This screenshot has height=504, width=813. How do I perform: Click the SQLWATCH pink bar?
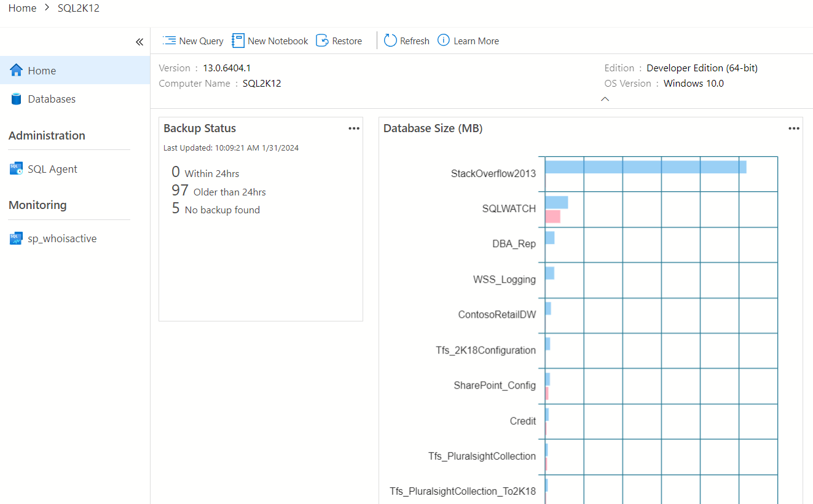552,216
